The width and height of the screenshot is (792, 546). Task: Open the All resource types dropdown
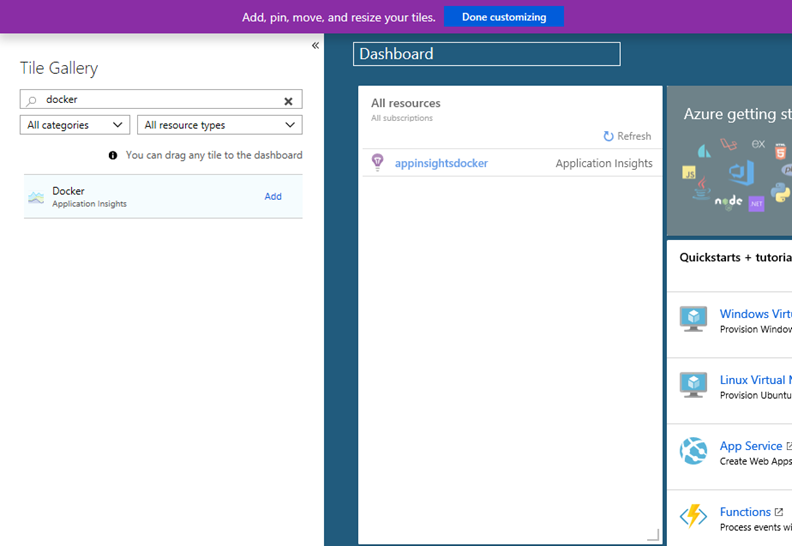[x=220, y=125]
